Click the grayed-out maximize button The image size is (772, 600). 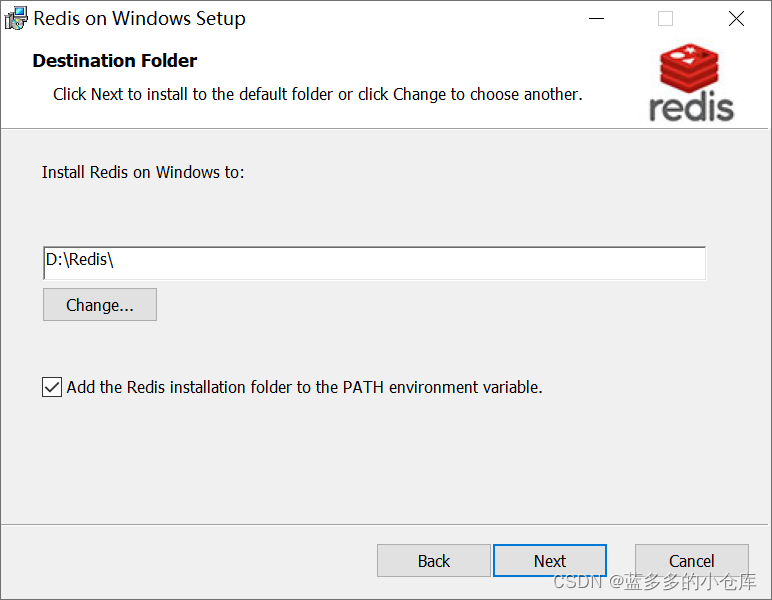pyautogui.click(x=666, y=19)
